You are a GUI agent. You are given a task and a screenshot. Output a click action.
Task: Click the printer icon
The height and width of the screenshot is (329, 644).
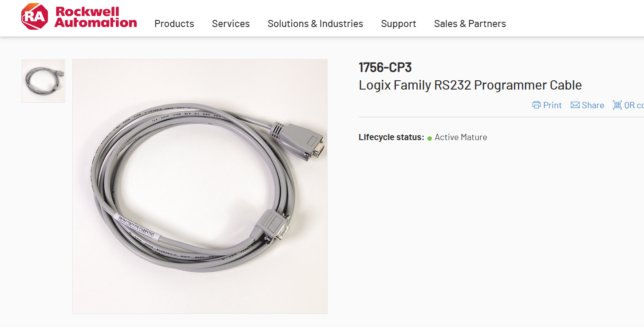click(x=537, y=105)
